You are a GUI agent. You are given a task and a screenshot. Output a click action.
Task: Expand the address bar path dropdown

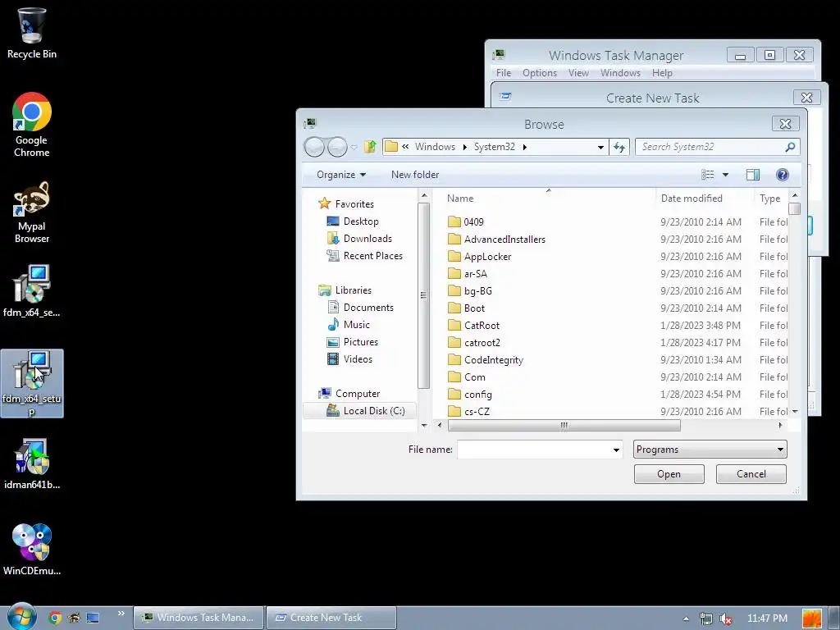[600, 147]
